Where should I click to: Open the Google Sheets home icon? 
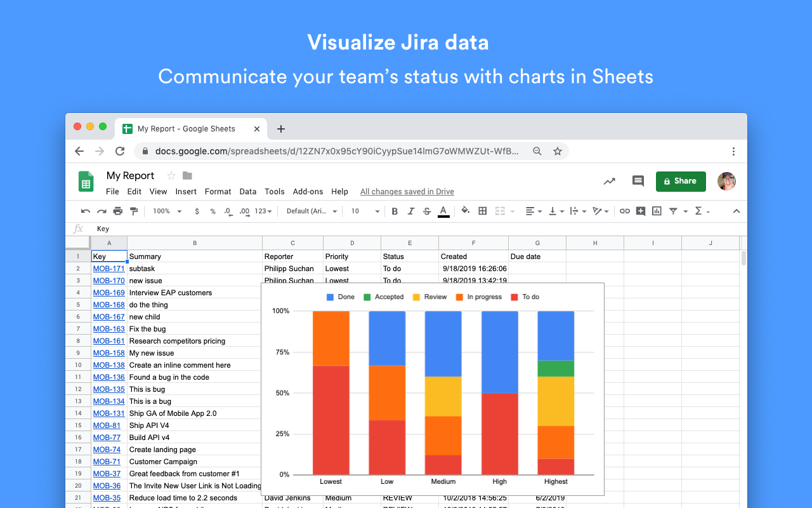click(x=86, y=181)
